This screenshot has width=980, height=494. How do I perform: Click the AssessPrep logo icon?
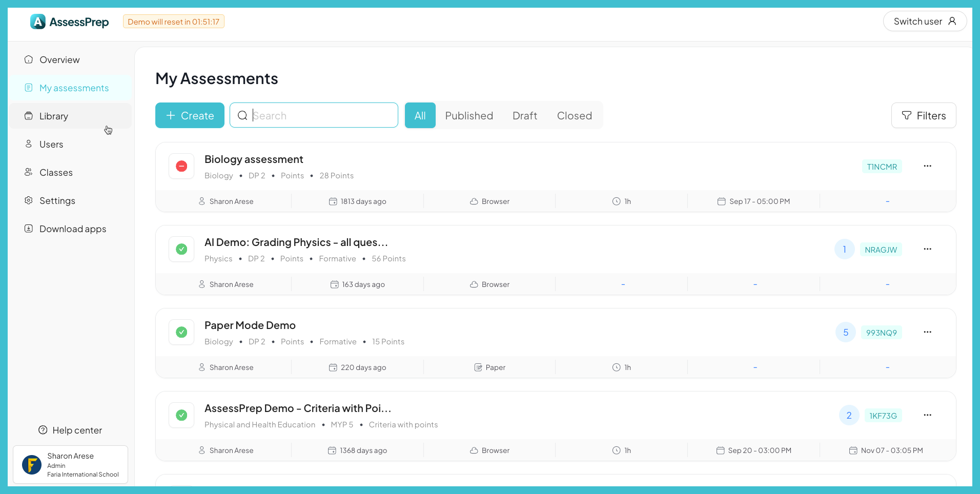(x=38, y=22)
